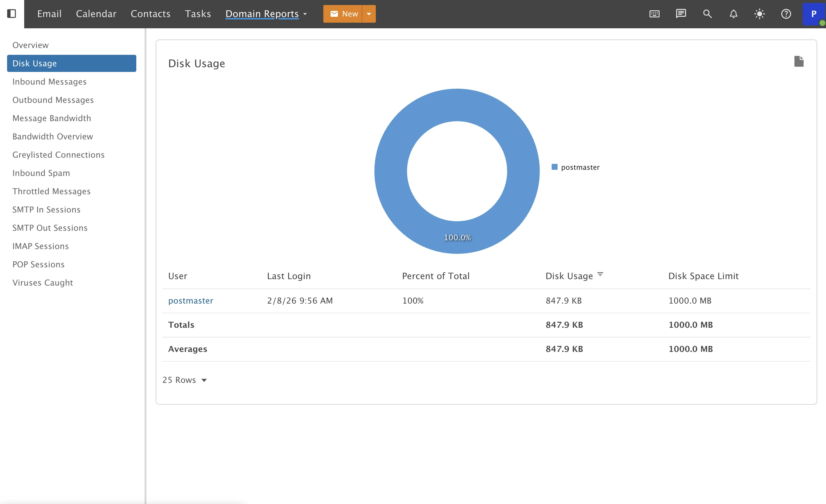
Task: Toggle the sidebar panel icon
Action: pyautogui.click(x=12, y=14)
